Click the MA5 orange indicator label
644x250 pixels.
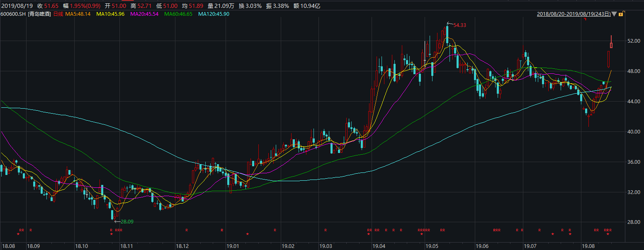pos(79,14)
